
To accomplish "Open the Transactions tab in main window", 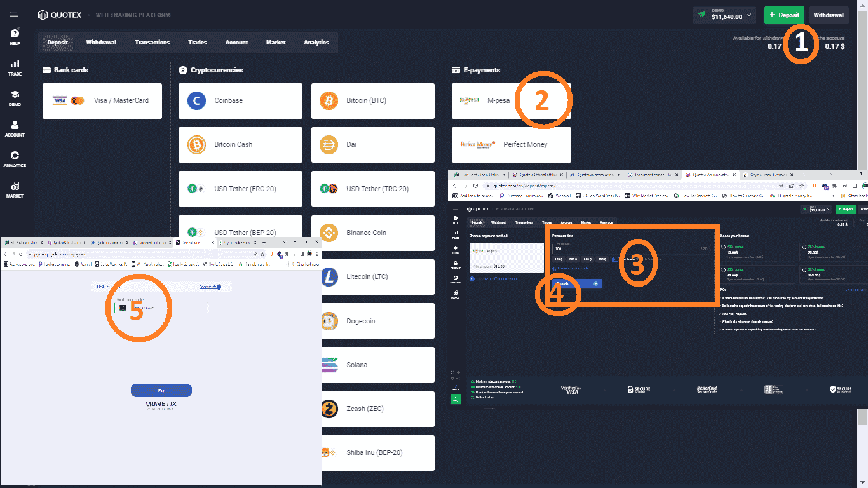I will 152,43.
